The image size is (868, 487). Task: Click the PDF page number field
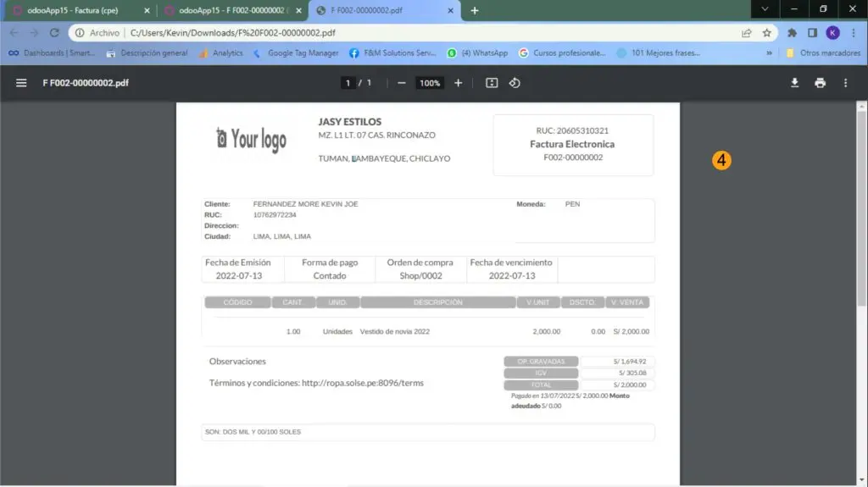click(348, 83)
